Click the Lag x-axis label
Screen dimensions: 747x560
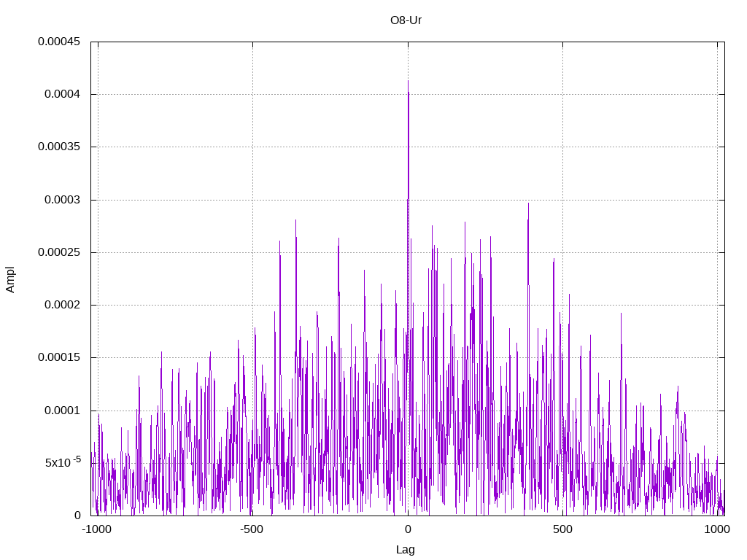click(406, 550)
